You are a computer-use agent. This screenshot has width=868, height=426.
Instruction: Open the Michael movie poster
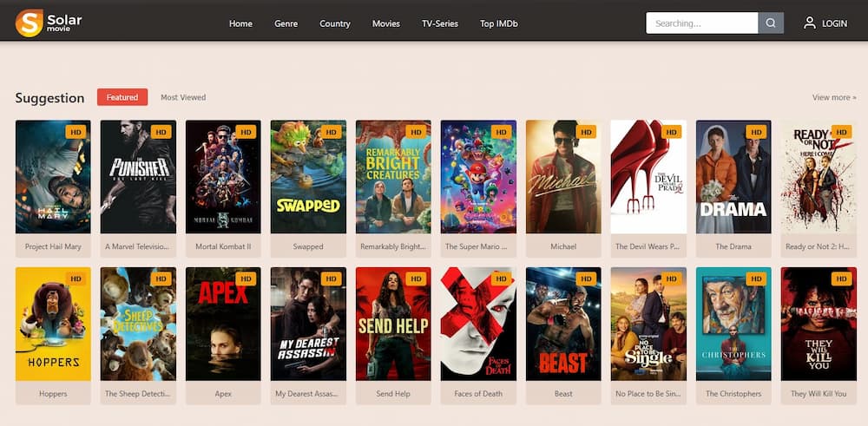pyautogui.click(x=563, y=176)
